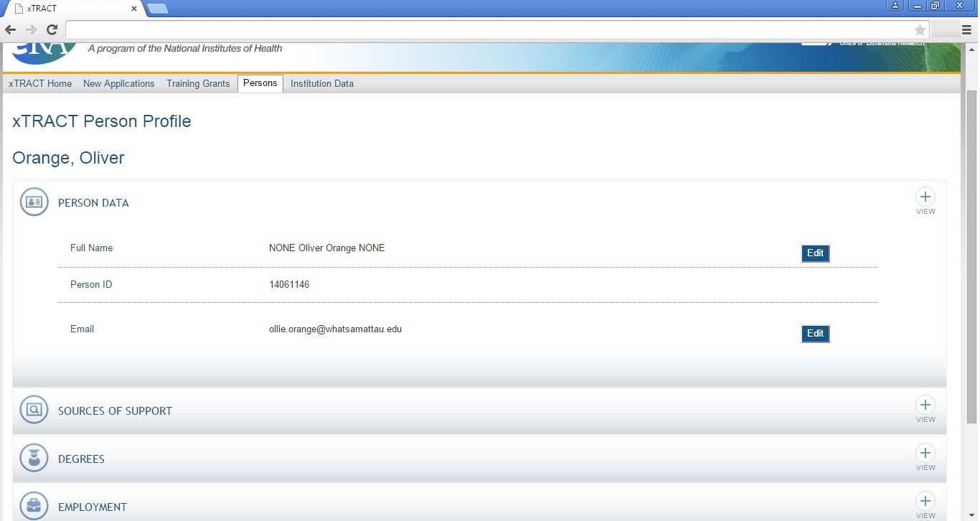Image resolution: width=980 pixels, height=521 pixels.
Task: Expand the Sources of Support section
Action: coord(925,405)
